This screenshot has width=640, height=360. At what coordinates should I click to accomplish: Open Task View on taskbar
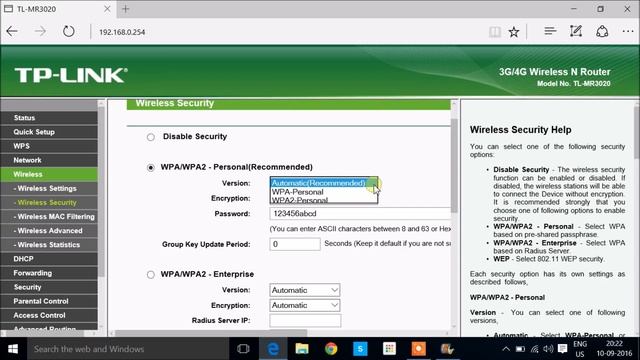(x=243, y=349)
